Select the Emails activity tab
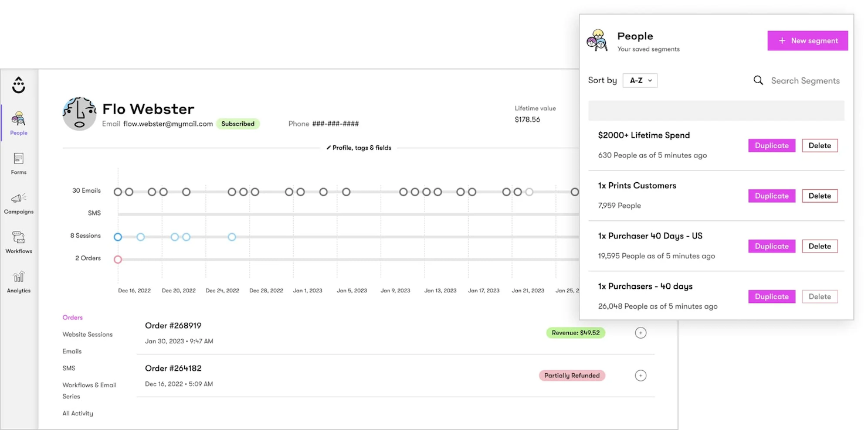This screenshot has height=430, width=868. click(72, 351)
